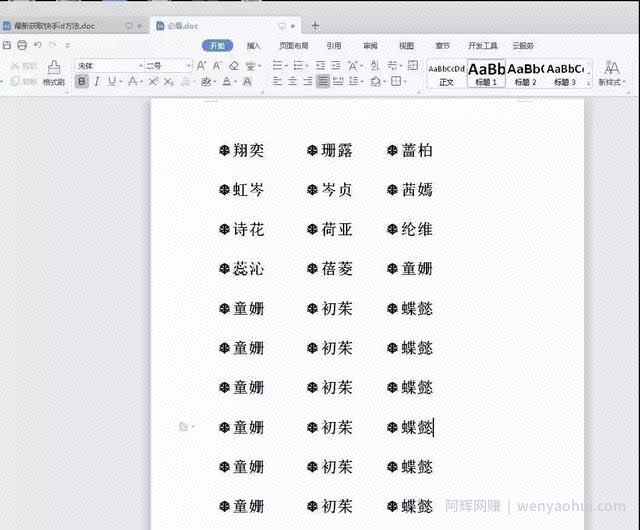Click the insert table icon in paragraph group
Screen dimensions: 640x530
[x=413, y=65]
